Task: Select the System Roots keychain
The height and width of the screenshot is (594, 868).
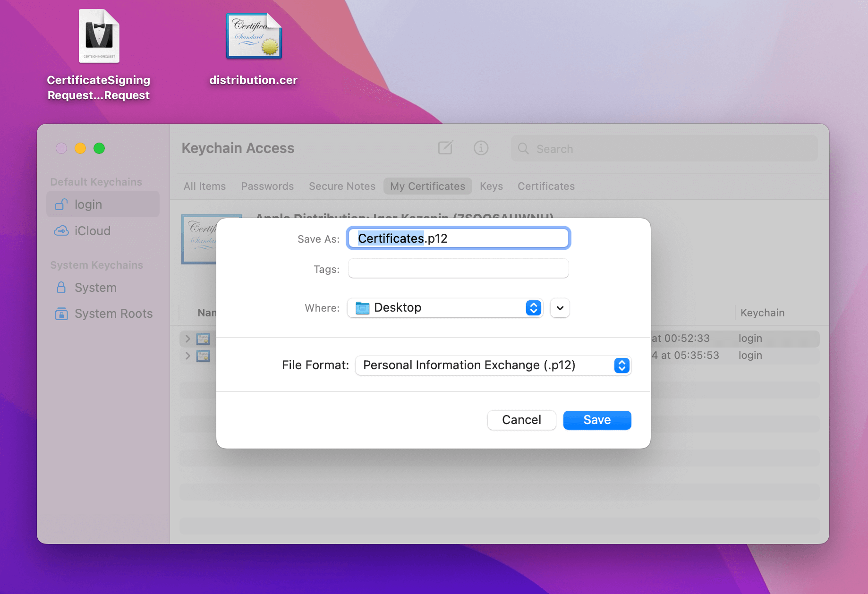Action: point(103,314)
